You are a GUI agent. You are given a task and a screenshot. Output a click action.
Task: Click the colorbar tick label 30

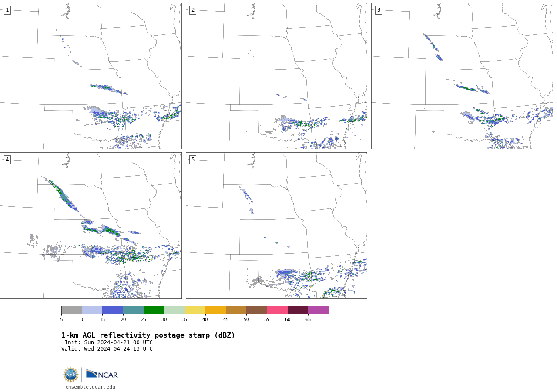(x=164, y=320)
